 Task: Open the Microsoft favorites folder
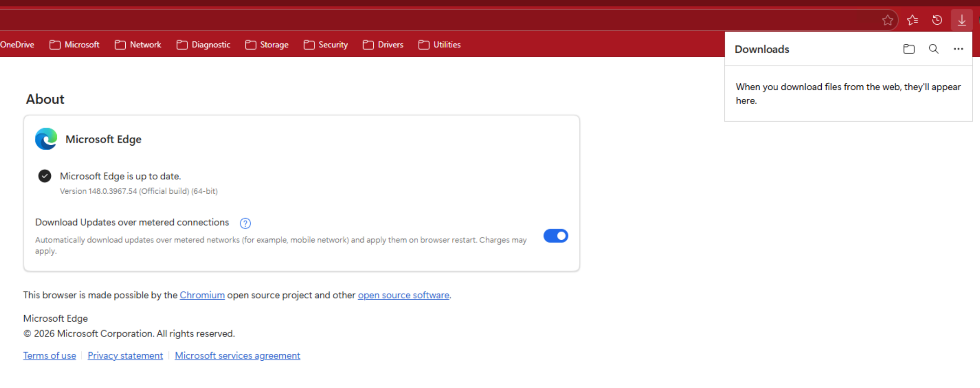[x=74, y=45]
